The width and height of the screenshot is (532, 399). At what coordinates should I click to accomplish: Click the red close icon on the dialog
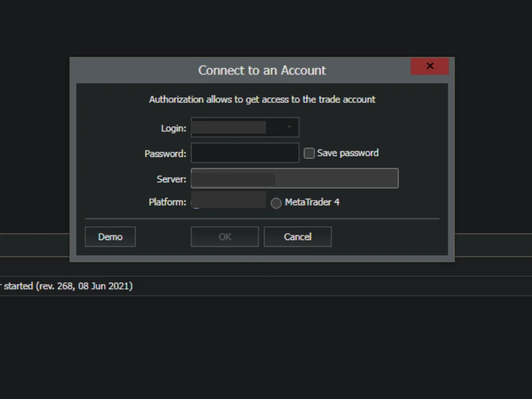[x=430, y=66]
